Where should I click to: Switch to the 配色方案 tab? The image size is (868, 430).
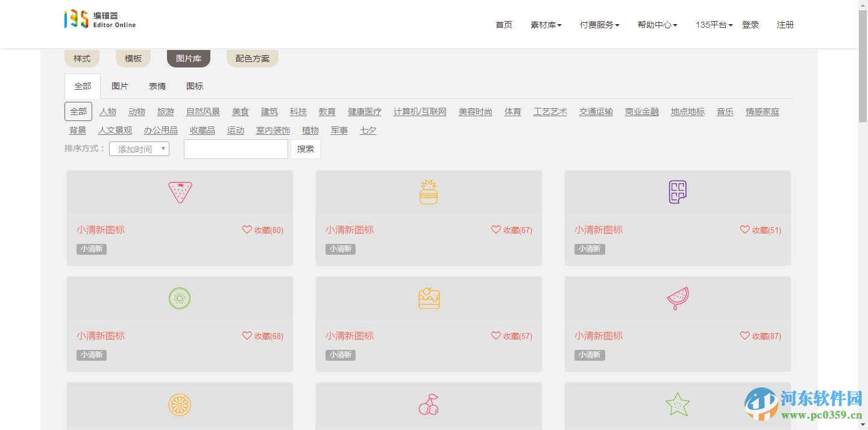pyautogui.click(x=252, y=58)
